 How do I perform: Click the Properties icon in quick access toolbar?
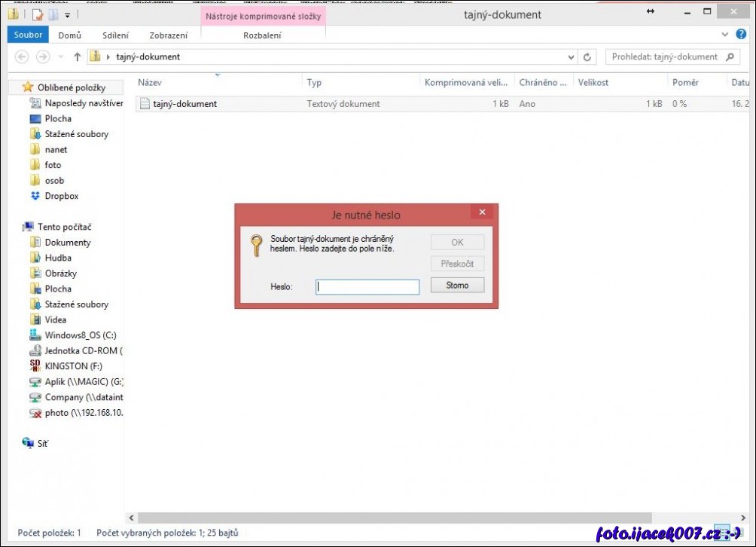point(37,14)
